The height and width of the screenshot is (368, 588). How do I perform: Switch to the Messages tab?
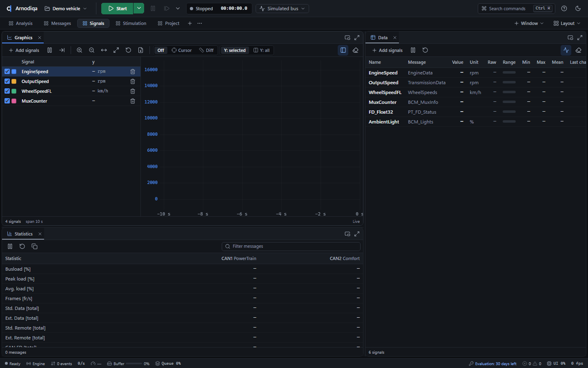(x=57, y=23)
